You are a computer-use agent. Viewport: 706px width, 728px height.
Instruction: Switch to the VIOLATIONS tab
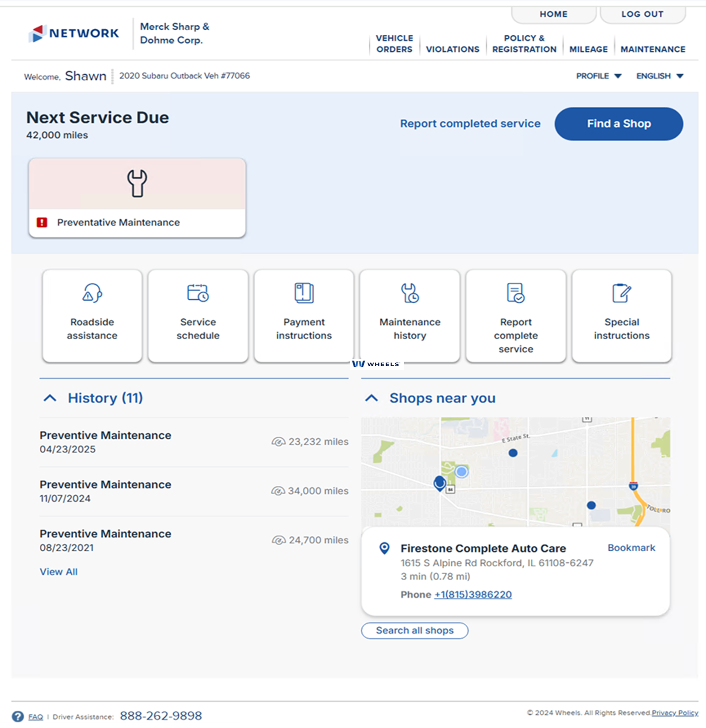coord(452,49)
